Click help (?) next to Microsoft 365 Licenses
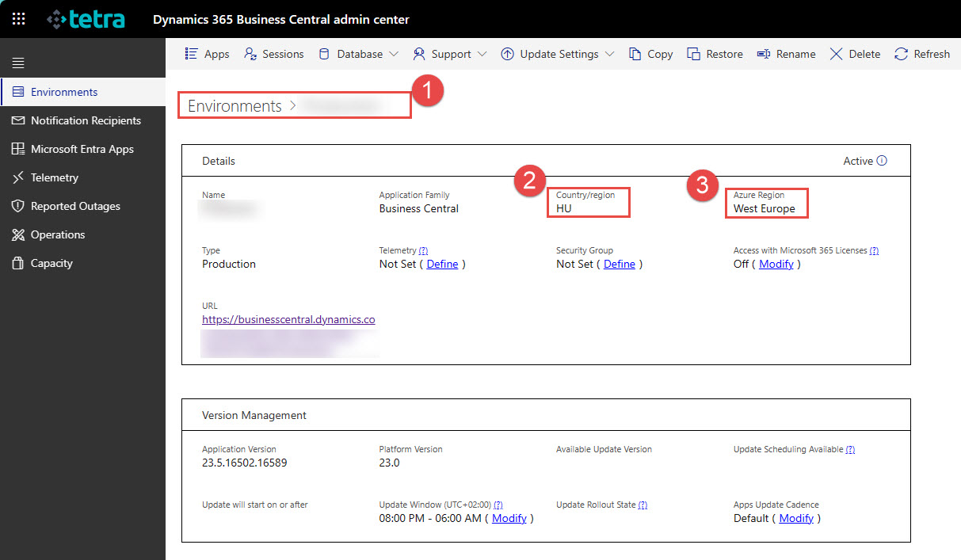The height and width of the screenshot is (560, 961). tap(874, 250)
